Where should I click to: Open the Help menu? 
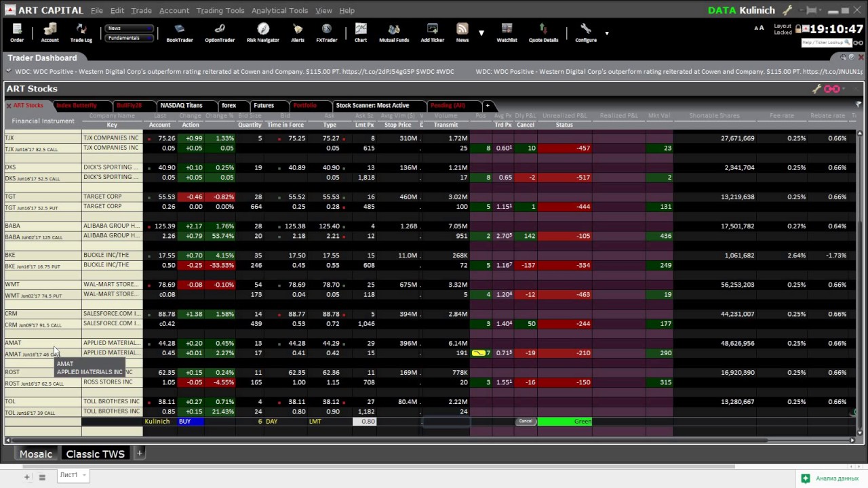point(347,10)
